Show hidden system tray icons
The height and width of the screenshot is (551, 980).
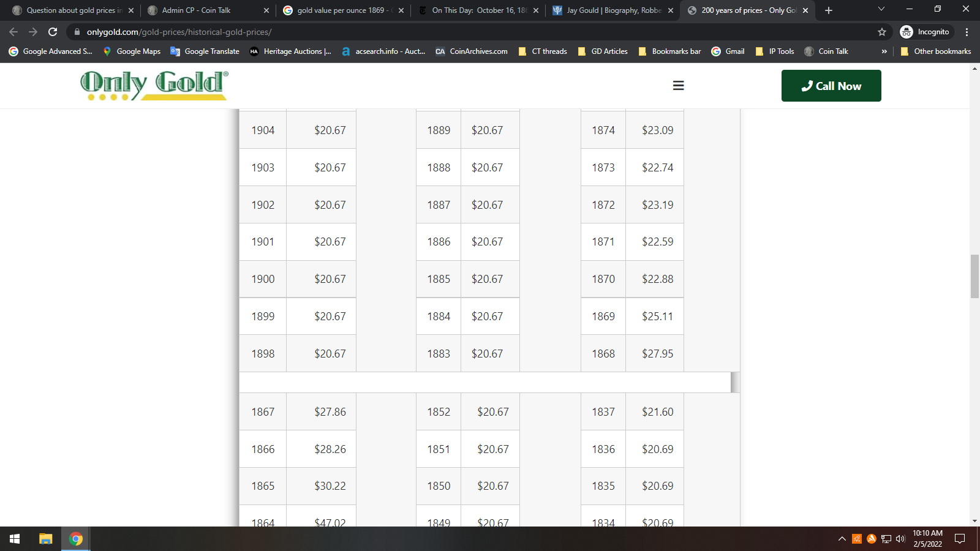tap(842, 539)
